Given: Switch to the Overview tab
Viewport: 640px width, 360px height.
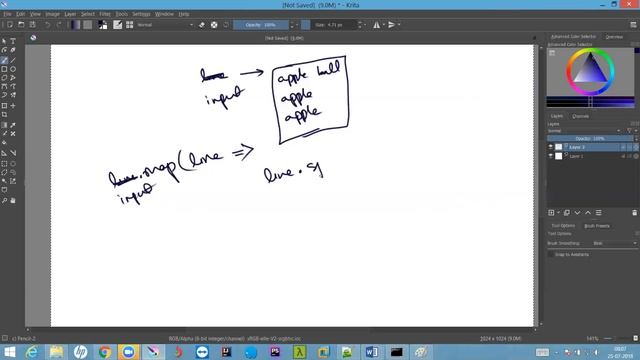Looking at the screenshot, I should point(614,37).
